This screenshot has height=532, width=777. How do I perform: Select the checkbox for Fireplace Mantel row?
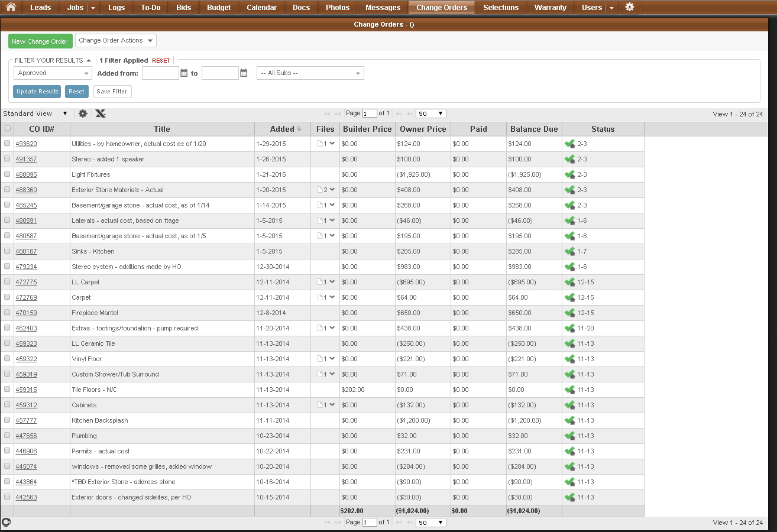pos(7,312)
